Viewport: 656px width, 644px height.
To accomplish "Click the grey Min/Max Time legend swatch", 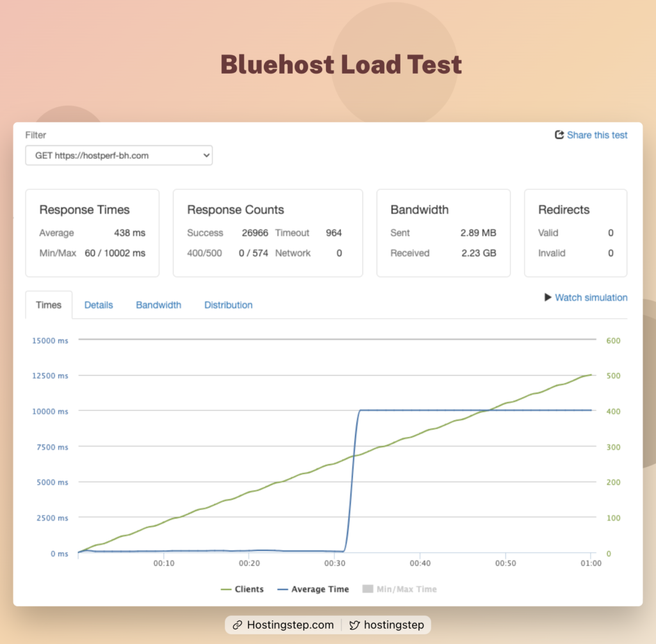I will point(368,589).
